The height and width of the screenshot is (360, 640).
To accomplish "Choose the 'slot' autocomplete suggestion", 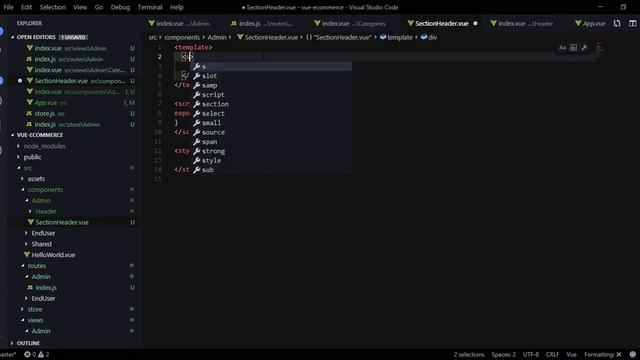I will coord(272,76).
